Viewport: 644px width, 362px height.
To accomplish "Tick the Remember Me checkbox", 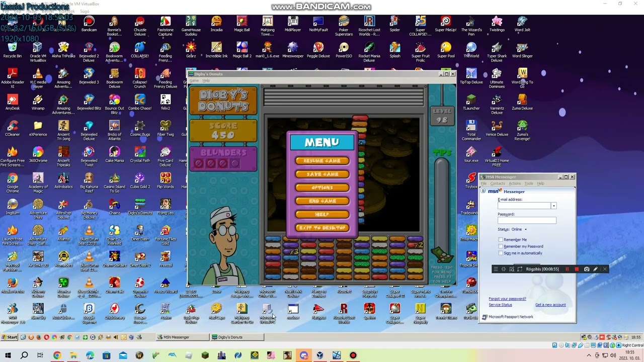I will coord(501,240).
